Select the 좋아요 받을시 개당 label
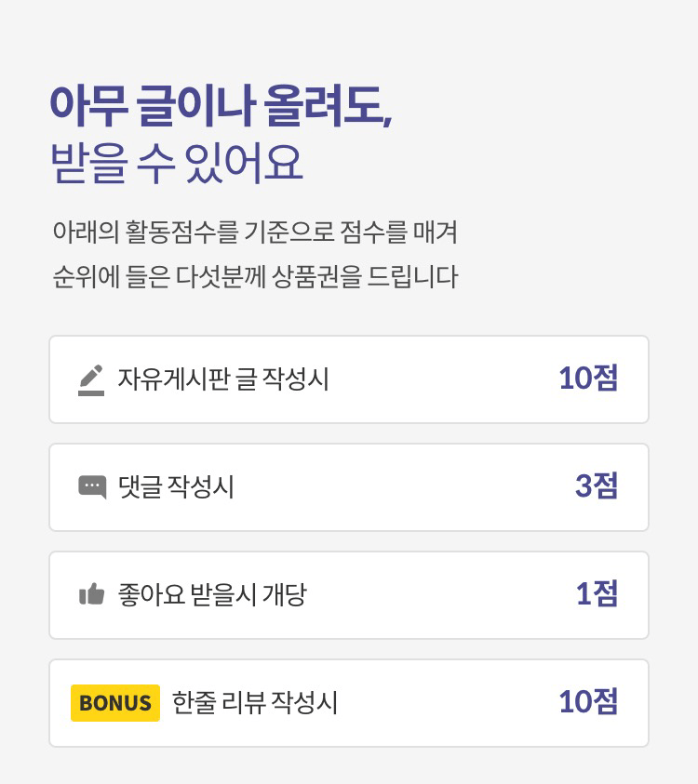Image resolution: width=698 pixels, height=784 pixels. pos(212,594)
